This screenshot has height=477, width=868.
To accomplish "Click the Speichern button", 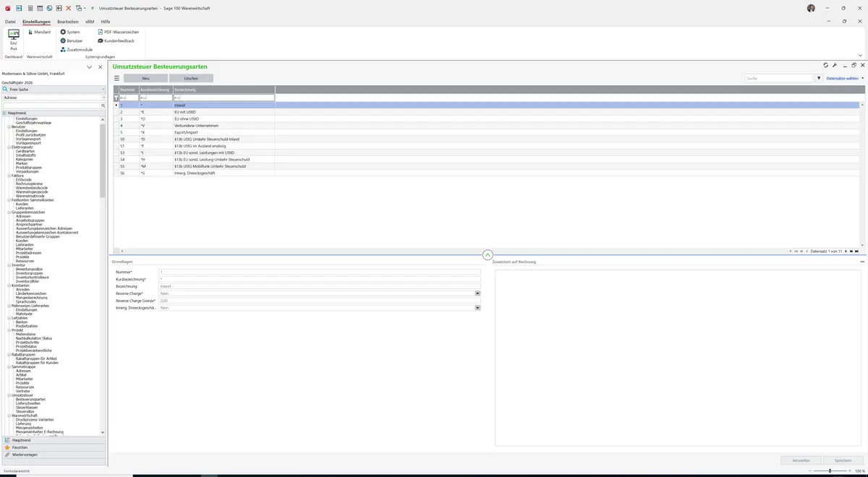I will tap(843, 460).
